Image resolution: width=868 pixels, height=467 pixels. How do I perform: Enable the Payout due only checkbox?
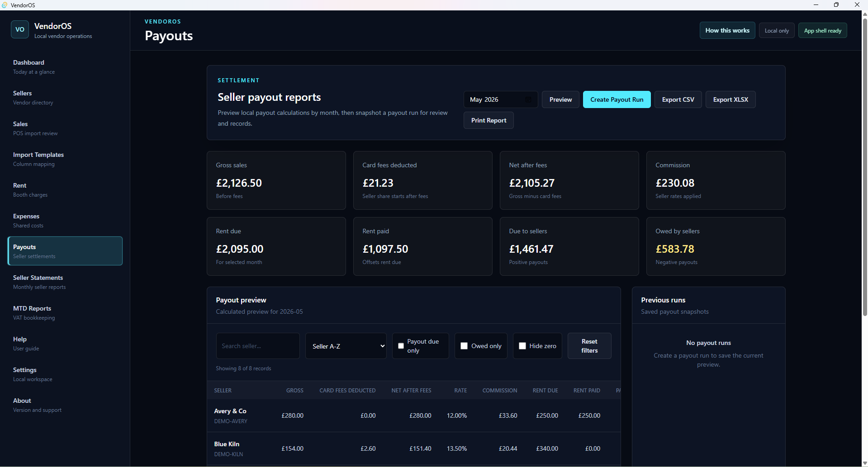401,346
